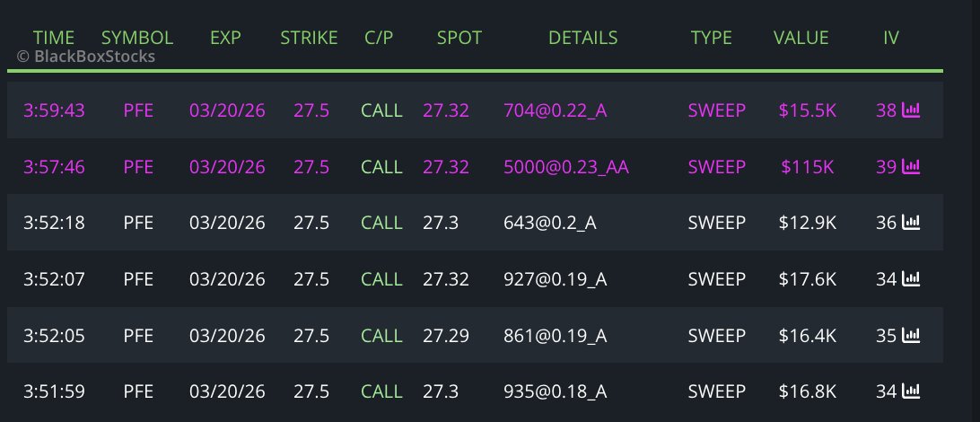The width and height of the screenshot is (980, 422).
Task: Click spot 27.32 in 3:57:46 row
Action: (446, 167)
